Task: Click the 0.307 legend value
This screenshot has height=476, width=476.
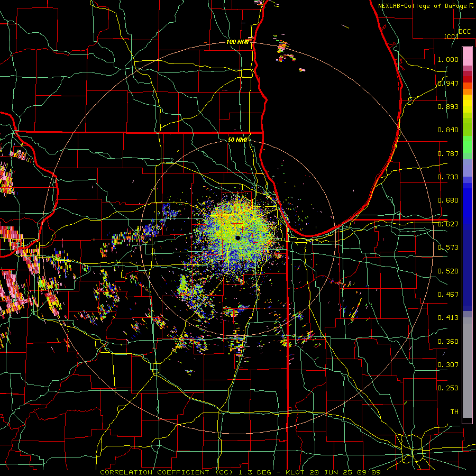Action: tap(448, 365)
